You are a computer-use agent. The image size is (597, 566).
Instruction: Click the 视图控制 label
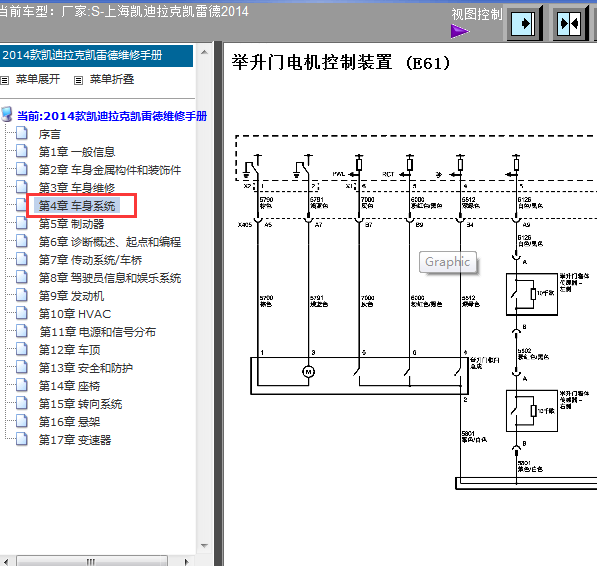pyautogui.click(x=477, y=14)
